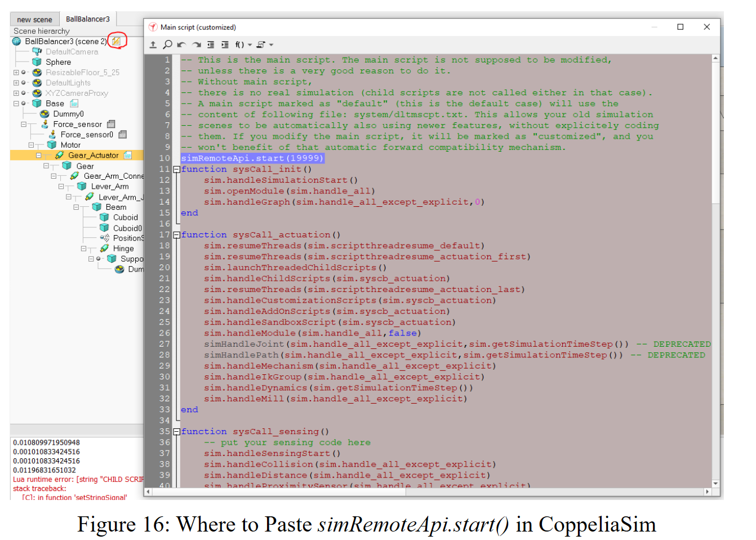The width and height of the screenshot is (756, 540).
Task: Select Gear_Actuator in the scene hierarchy
Action: tap(94, 155)
